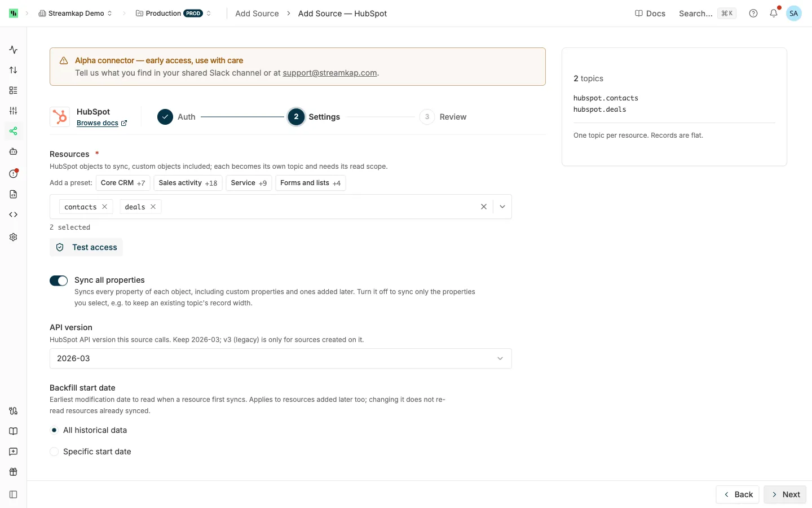The image size is (812, 508).
Task: Open the robot sidebar icon
Action: coord(14,151)
